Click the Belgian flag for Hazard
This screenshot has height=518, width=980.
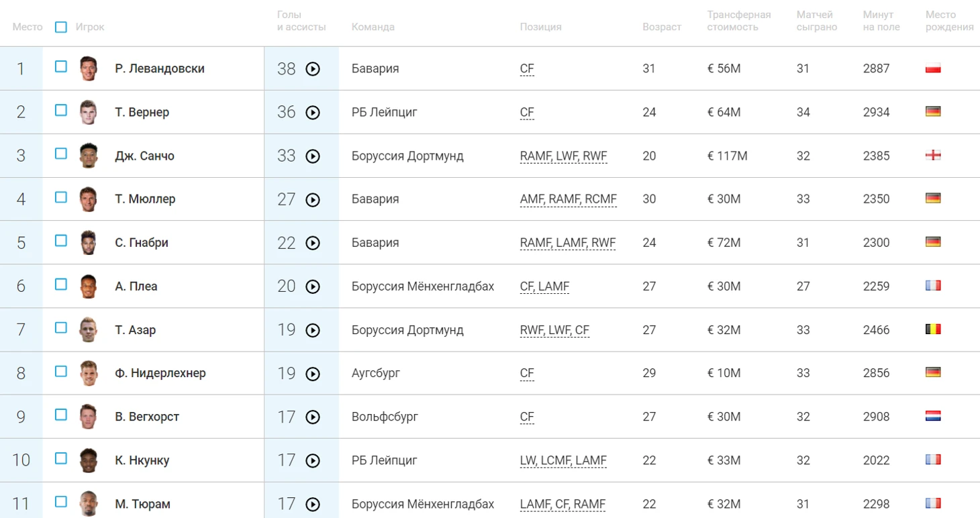pos(932,329)
